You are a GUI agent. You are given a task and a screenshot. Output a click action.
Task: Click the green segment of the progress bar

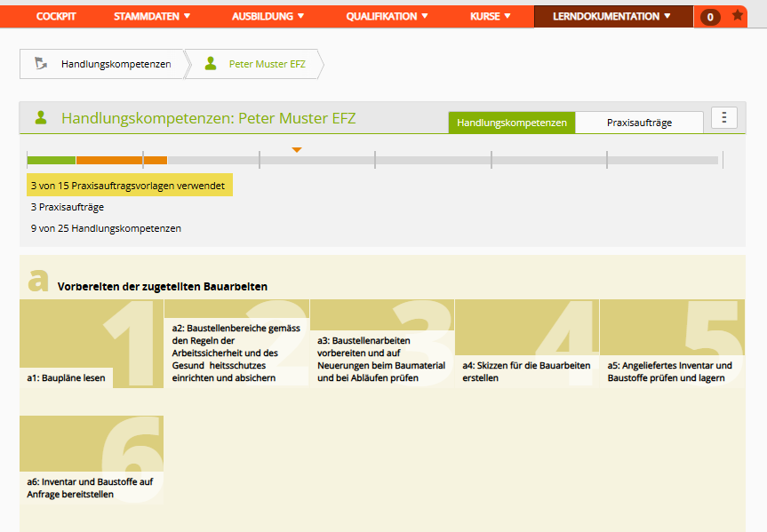[x=52, y=161]
